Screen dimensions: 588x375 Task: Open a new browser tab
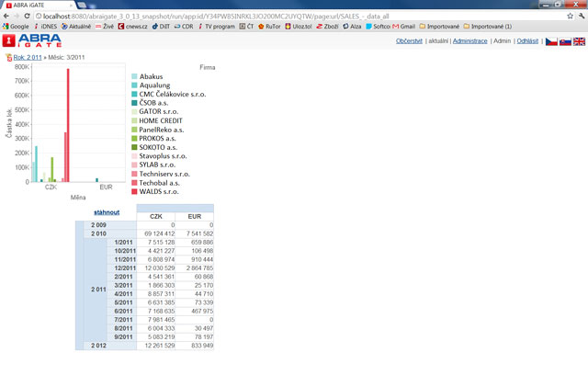point(82,5)
